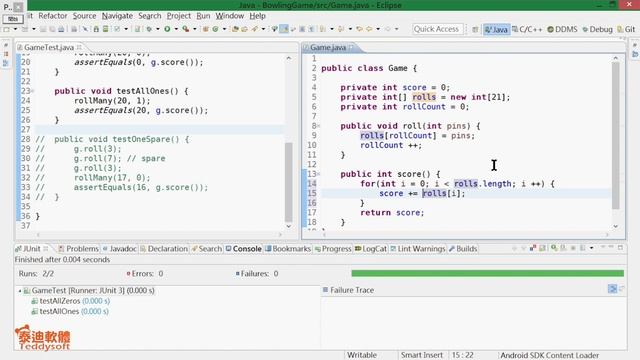Toggle Mark Occurrences in the toolbar

[x=284, y=29]
